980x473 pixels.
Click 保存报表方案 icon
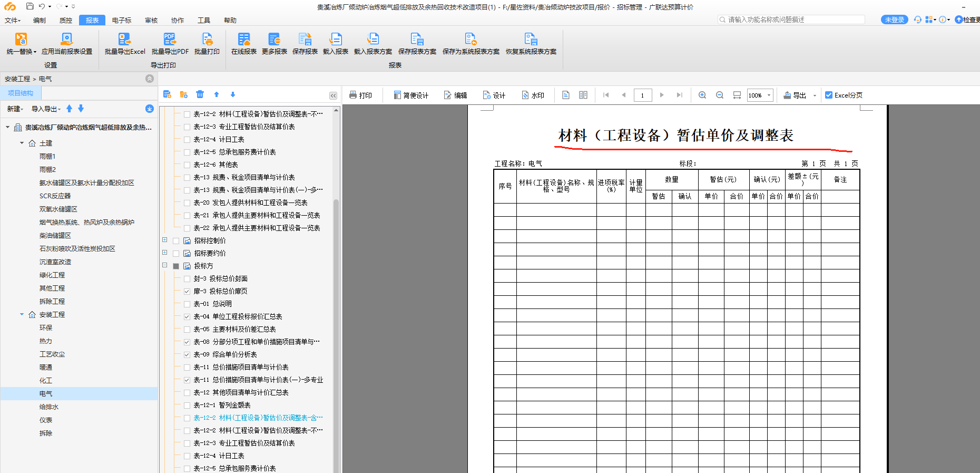(417, 39)
